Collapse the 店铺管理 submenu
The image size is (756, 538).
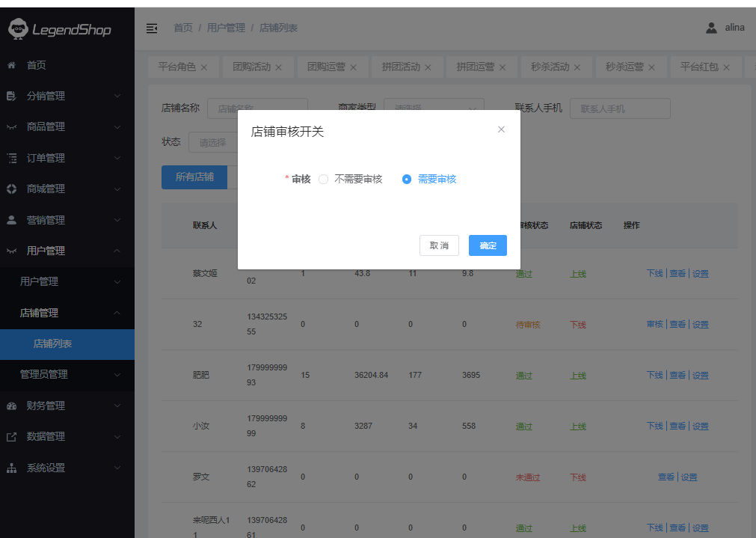[x=117, y=313]
